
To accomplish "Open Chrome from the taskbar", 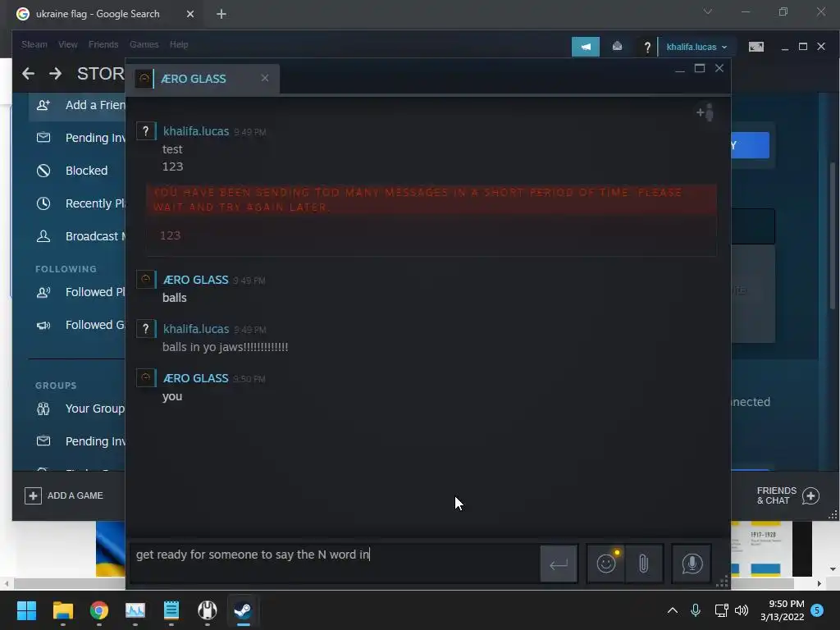I will pyautogui.click(x=99, y=610).
